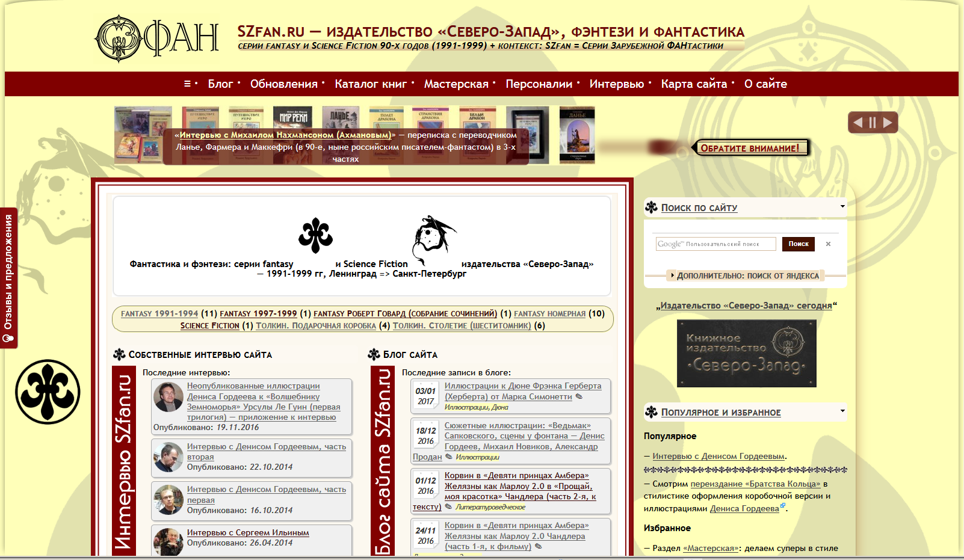Open 'Толкин. Подарочная коробка' link
The image size is (964, 560).
[x=316, y=325]
